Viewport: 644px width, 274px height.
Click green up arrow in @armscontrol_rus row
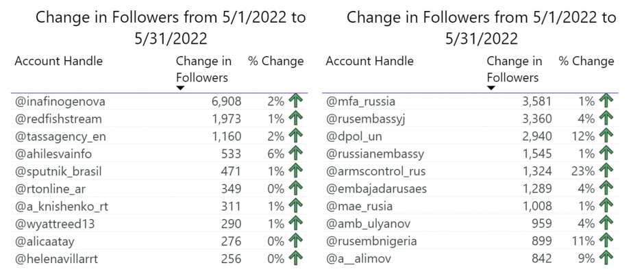click(606, 171)
